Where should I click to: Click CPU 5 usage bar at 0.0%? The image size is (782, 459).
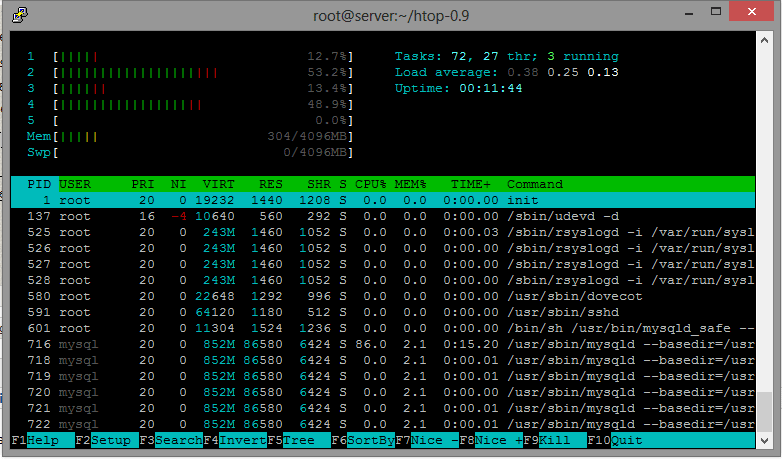[203, 120]
